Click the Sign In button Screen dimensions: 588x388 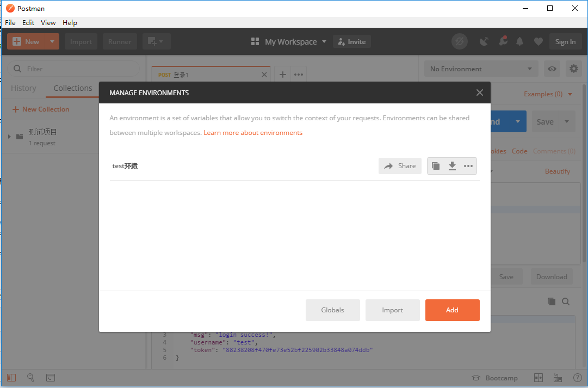point(565,42)
